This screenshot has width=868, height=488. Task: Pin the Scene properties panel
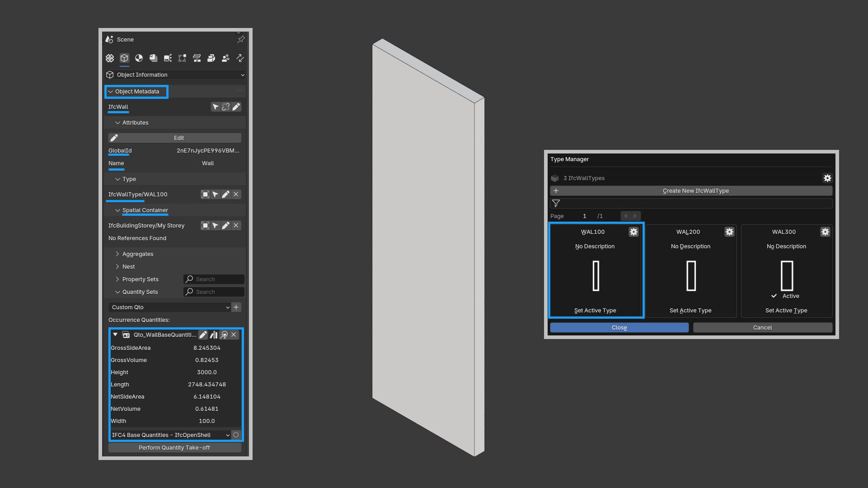click(x=241, y=40)
